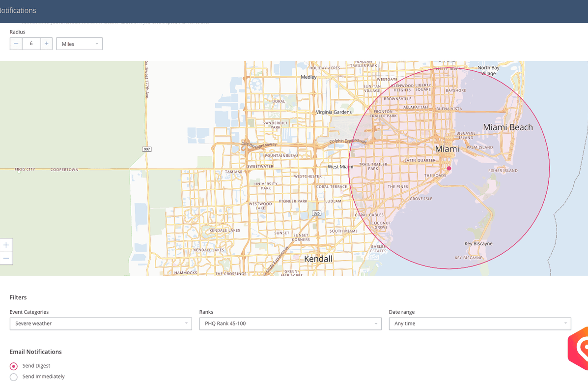
Task: Click the radius plus button
Action: click(46, 44)
